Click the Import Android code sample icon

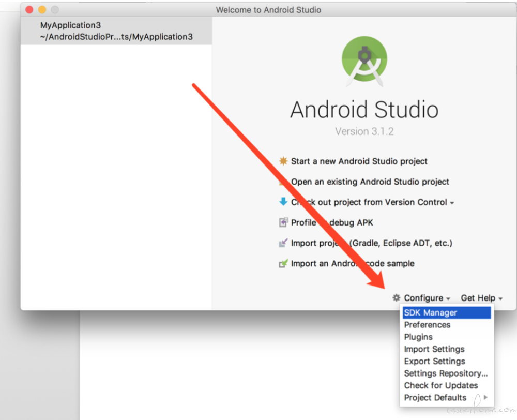283,263
